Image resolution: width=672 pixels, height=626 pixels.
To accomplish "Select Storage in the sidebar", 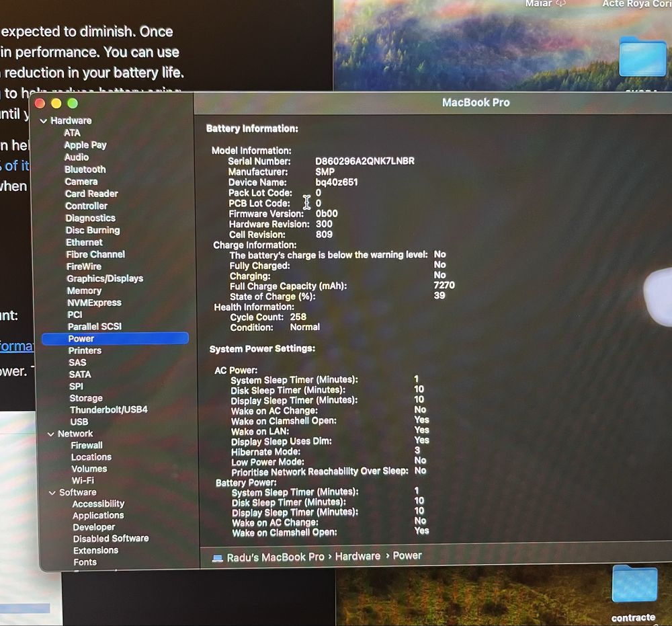I will tap(86, 398).
